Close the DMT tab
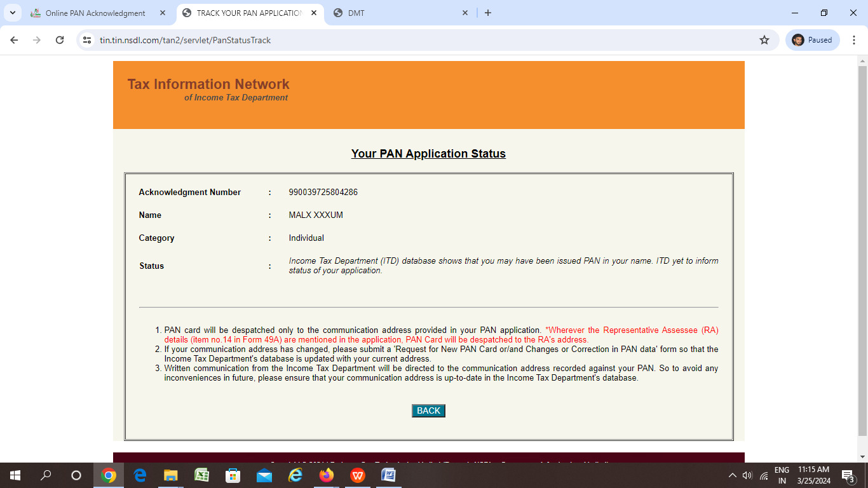 tap(465, 13)
